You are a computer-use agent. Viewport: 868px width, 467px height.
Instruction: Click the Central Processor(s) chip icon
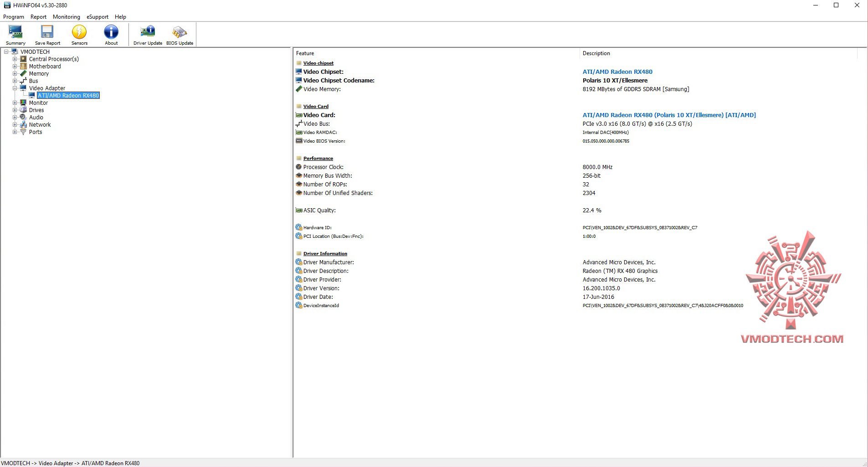(x=23, y=59)
